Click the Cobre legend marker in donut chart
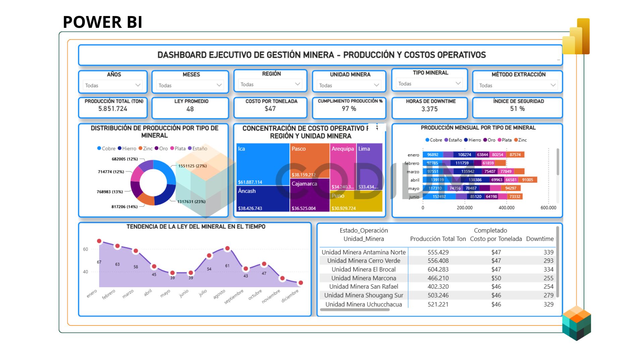Image resolution: width=644 pixels, height=362 pixels. 99,148
